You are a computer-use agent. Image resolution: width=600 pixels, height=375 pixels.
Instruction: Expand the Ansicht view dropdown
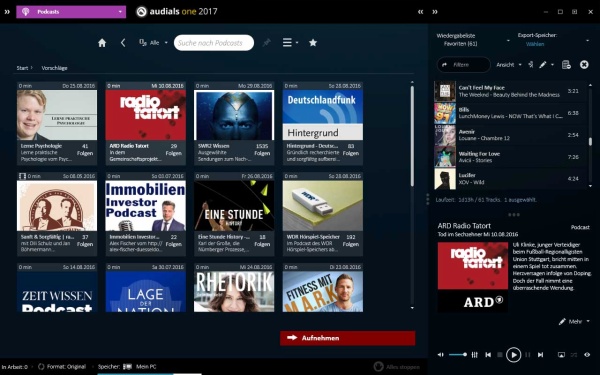click(509, 65)
